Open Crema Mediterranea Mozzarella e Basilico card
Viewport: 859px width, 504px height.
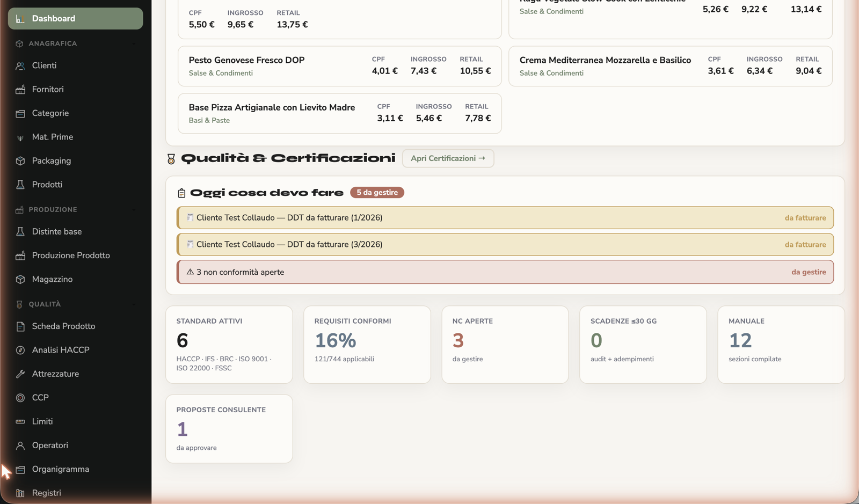[x=671, y=66]
